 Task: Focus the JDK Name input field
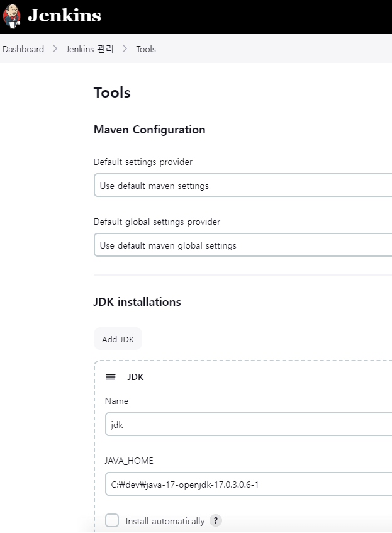click(x=249, y=425)
